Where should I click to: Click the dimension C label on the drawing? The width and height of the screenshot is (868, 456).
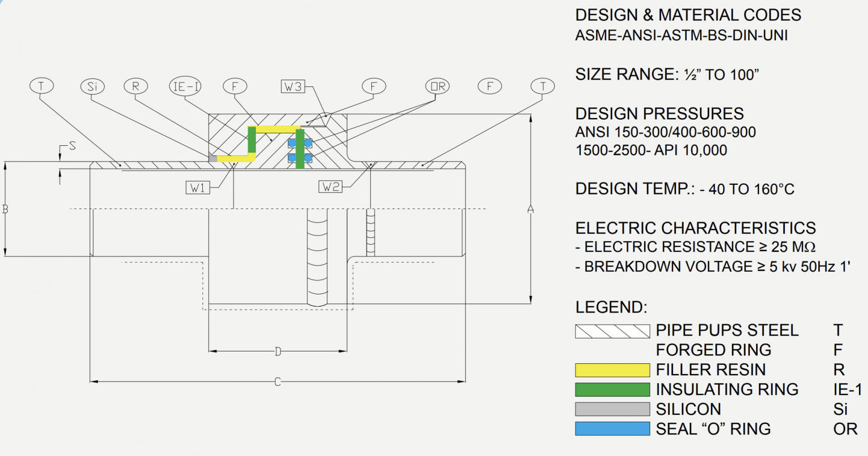277,381
